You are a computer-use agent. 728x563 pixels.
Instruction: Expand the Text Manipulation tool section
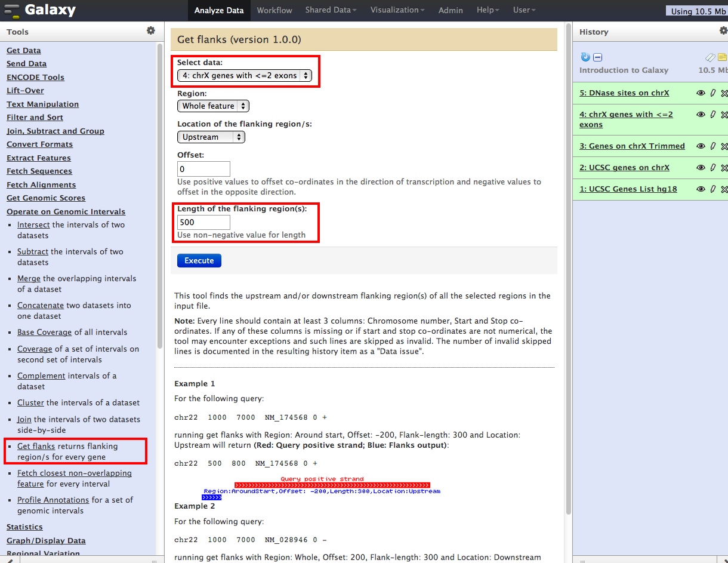(42, 104)
